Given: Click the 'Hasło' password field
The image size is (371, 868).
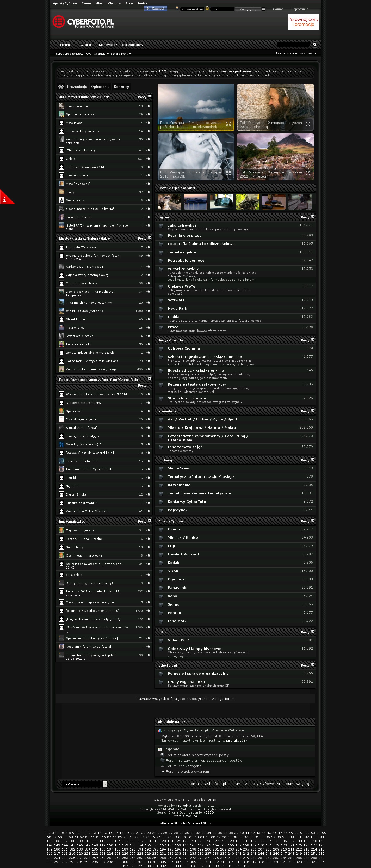Looking at the screenshot, I should 222,9.
